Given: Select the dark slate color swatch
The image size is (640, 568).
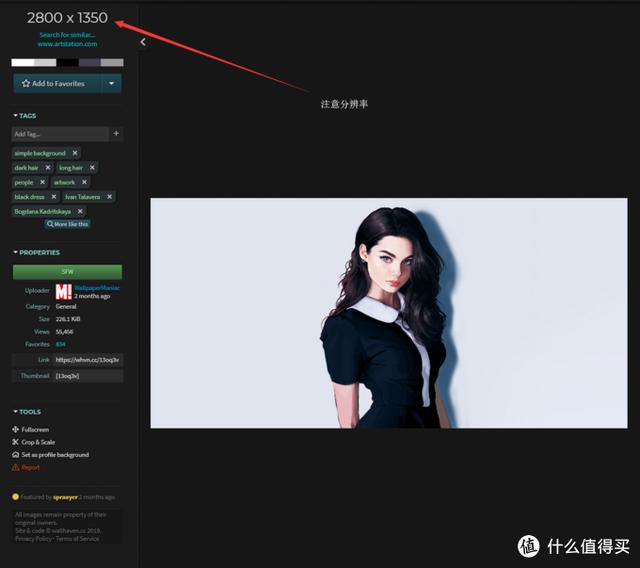Looking at the screenshot, I should (x=90, y=62).
